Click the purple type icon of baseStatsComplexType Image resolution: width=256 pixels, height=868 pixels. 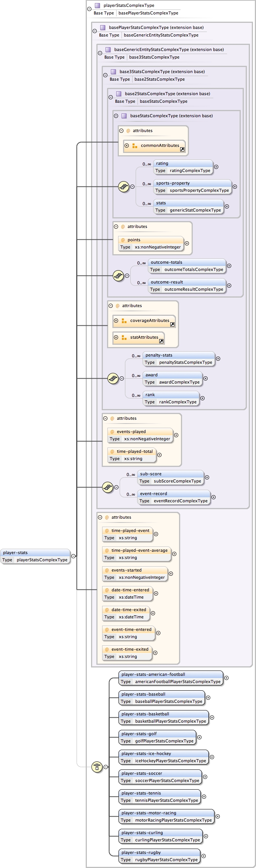[x=124, y=116]
